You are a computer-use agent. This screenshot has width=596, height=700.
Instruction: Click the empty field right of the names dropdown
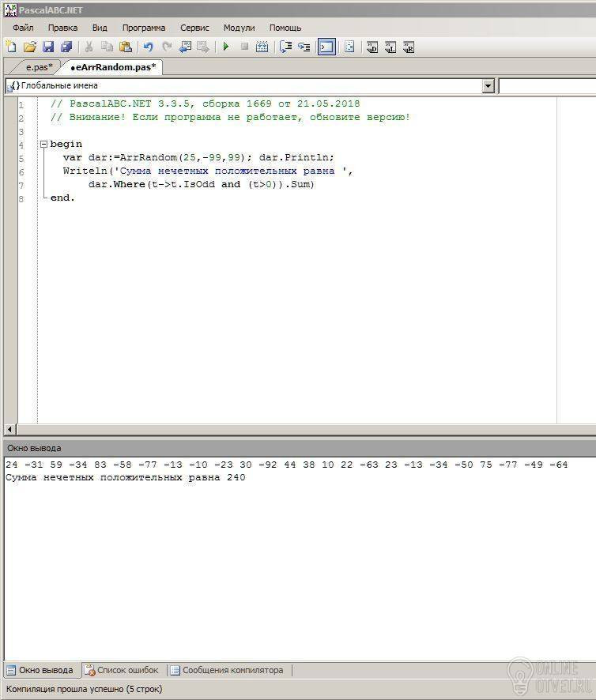pos(547,85)
